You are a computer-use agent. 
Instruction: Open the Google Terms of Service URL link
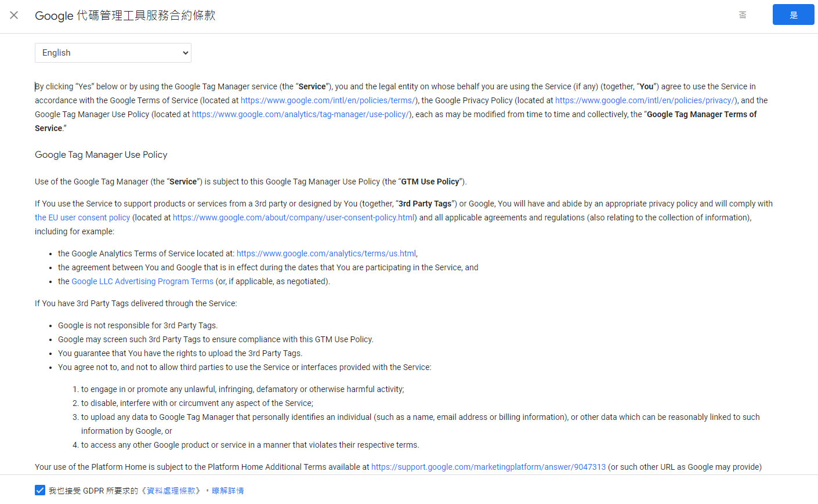pos(328,100)
